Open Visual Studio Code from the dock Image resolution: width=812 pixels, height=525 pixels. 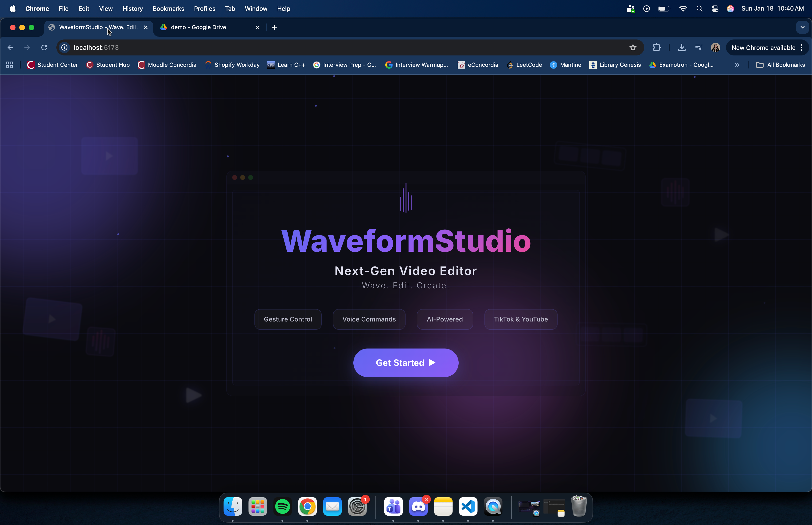[468, 507]
